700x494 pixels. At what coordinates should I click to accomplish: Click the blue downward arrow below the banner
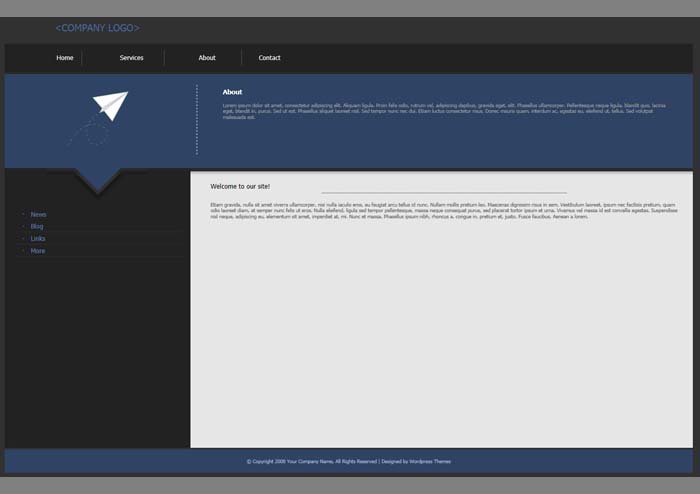[x=98, y=180]
